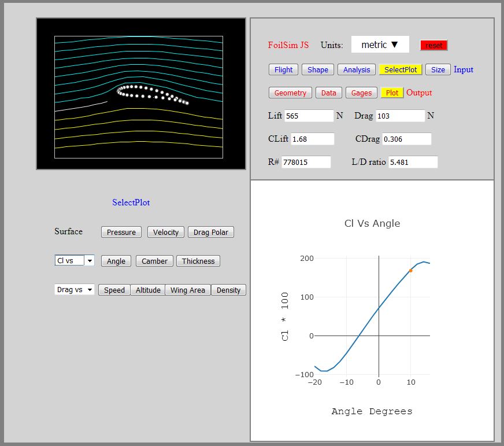Plot surface Pressure distribution
Screen dimensions: 504x446
pyautogui.click(x=121, y=232)
